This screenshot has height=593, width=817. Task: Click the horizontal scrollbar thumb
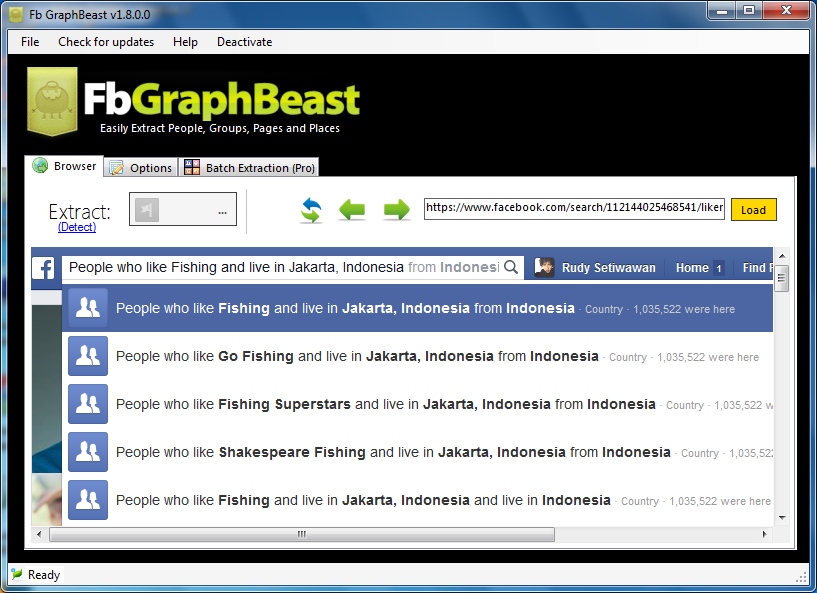[302, 534]
